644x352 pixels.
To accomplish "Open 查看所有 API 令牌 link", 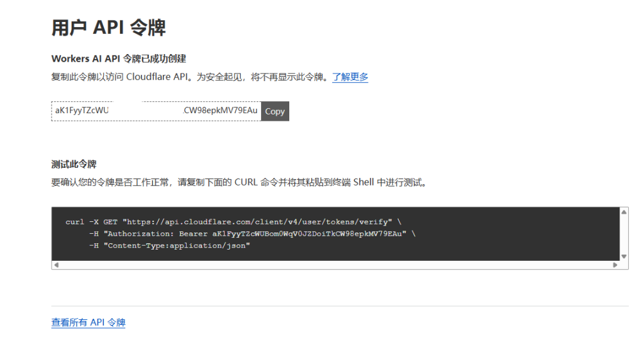I will point(88,322).
